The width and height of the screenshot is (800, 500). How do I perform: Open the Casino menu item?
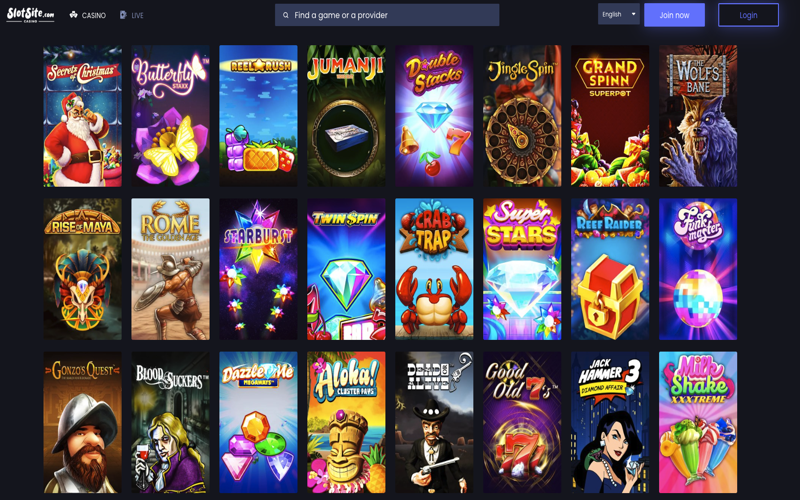tap(87, 15)
